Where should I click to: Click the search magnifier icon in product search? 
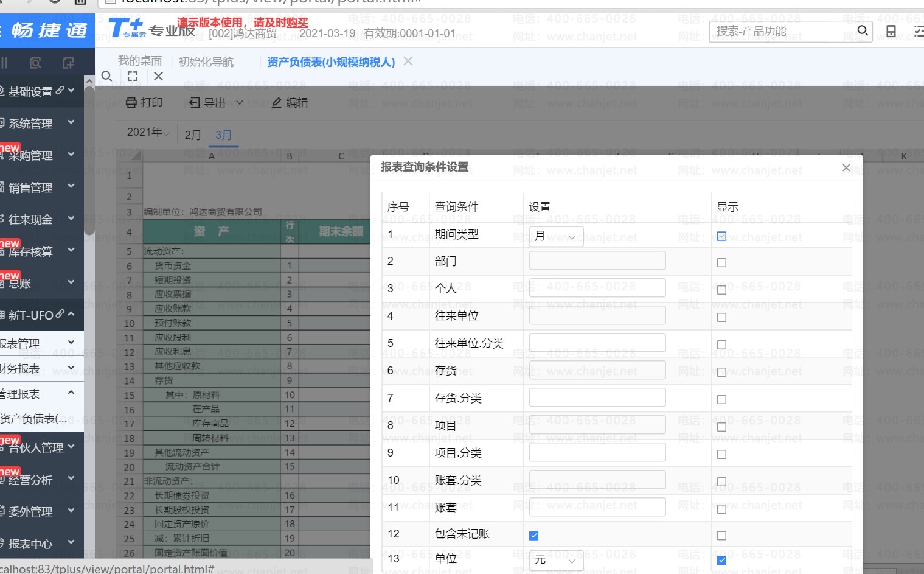(862, 30)
